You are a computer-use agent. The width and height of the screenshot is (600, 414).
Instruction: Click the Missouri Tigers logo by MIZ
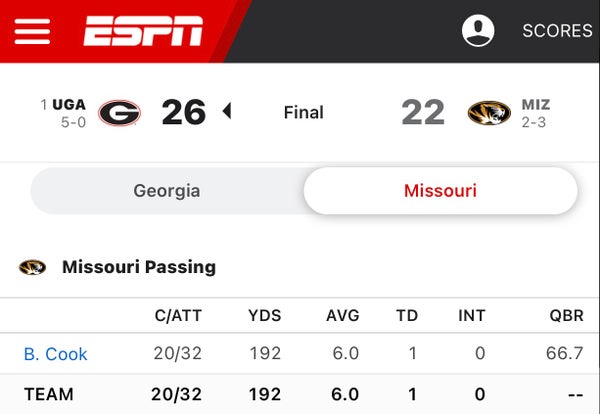click(x=489, y=113)
